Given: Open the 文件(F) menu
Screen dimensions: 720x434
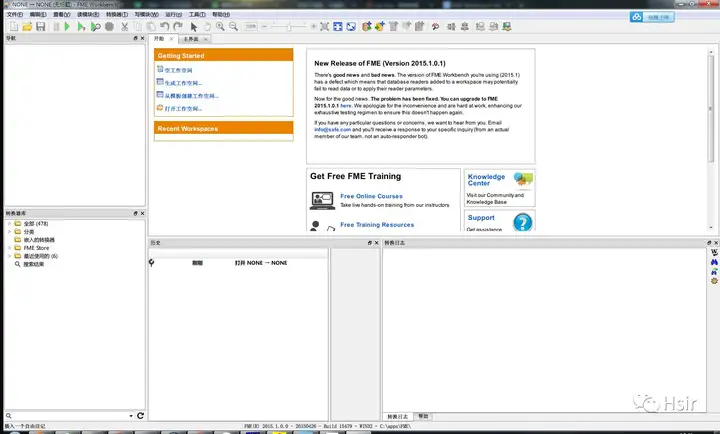Looking at the screenshot, I should (x=15, y=15).
